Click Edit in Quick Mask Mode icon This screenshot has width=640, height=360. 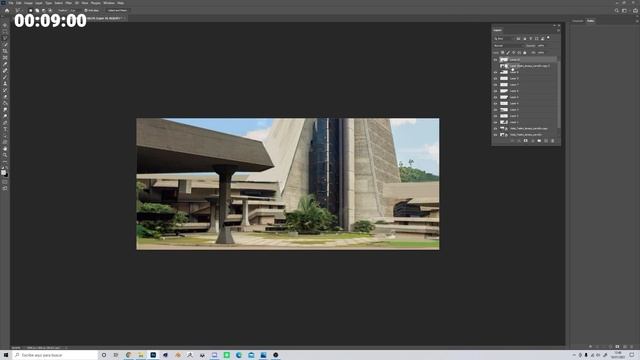click(5, 182)
